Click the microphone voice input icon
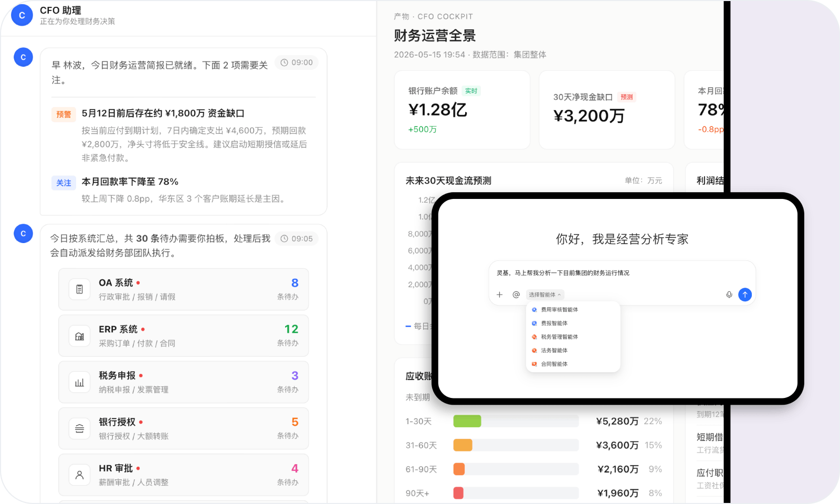Image resolution: width=840 pixels, height=504 pixels. 729,295
